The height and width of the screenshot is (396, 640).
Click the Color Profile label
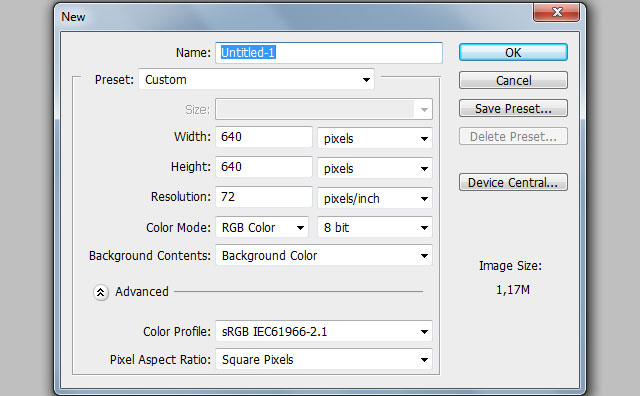click(177, 331)
